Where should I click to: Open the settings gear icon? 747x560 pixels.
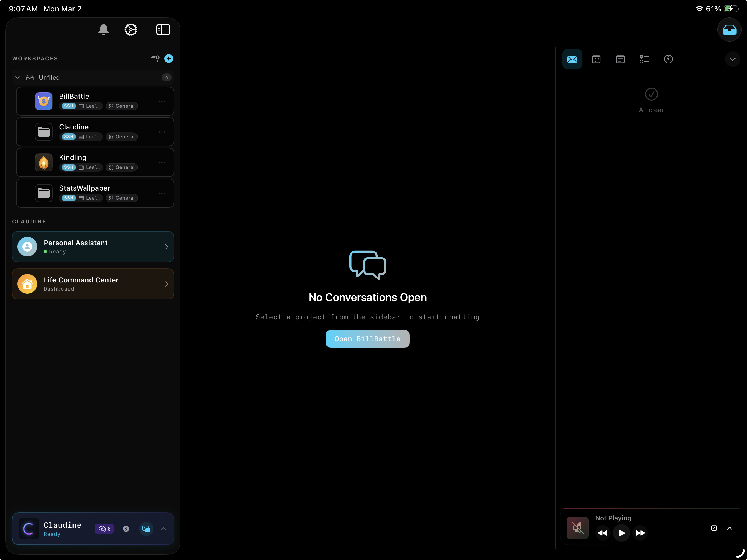(x=130, y=30)
